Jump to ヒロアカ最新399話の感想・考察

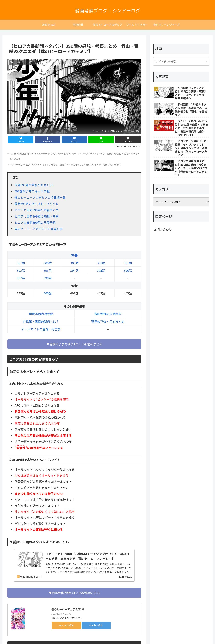pyautogui.click(x=37, y=216)
